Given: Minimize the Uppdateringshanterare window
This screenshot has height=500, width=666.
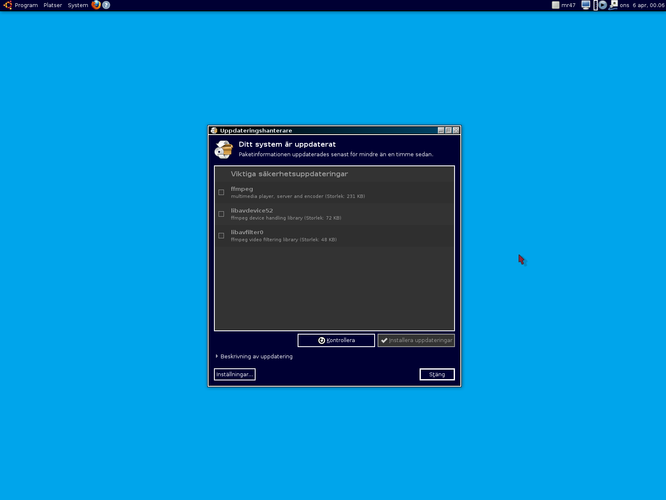Looking at the screenshot, I should (x=441, y=130).
